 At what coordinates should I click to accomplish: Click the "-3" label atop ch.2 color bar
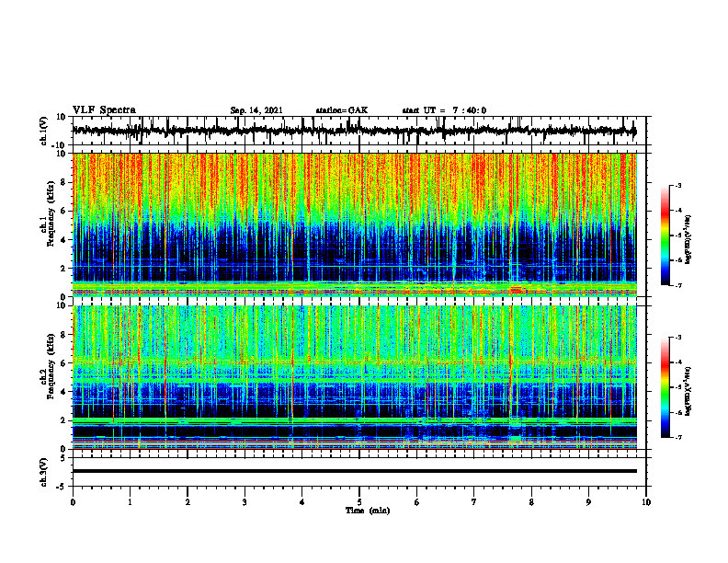point(678,338)
